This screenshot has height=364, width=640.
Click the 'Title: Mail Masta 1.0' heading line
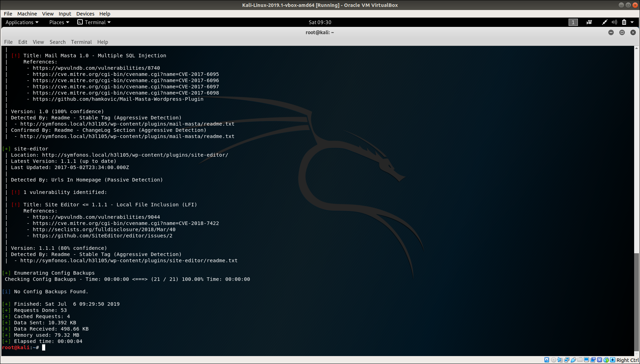[95, 56]
